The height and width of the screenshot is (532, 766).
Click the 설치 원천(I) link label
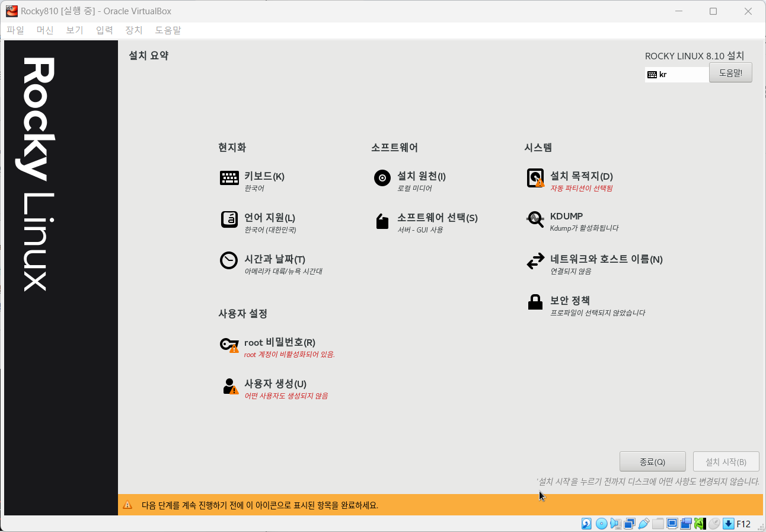[422, 176]
